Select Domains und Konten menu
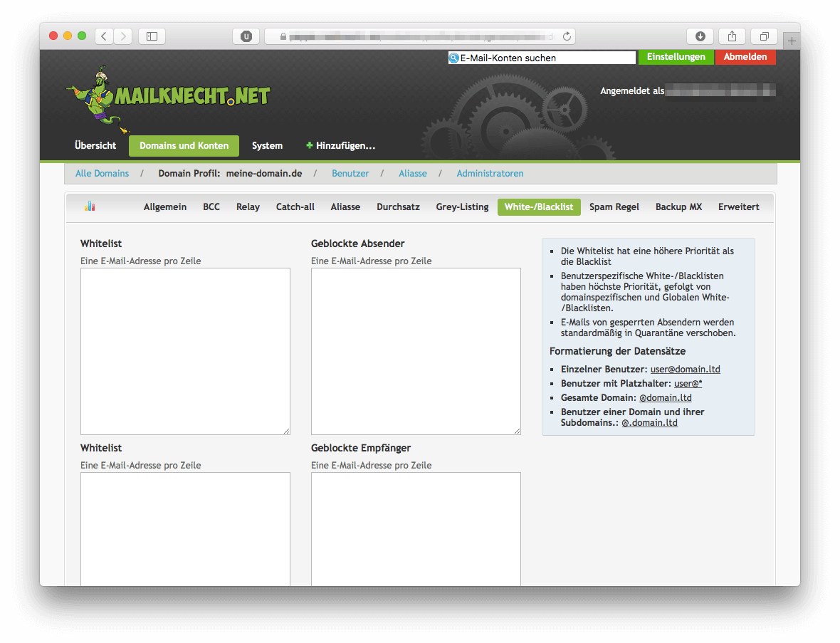 tap(184, 145)
